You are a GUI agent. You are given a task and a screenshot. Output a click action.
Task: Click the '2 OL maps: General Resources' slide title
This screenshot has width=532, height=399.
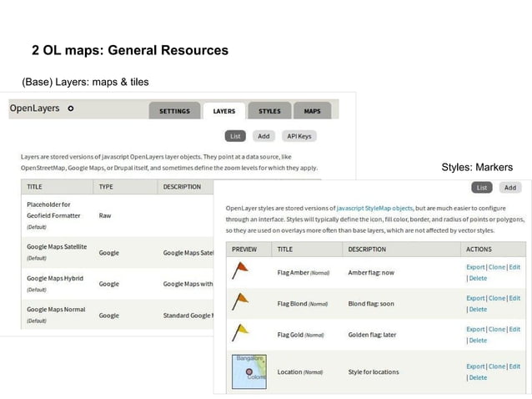[130, 50]
